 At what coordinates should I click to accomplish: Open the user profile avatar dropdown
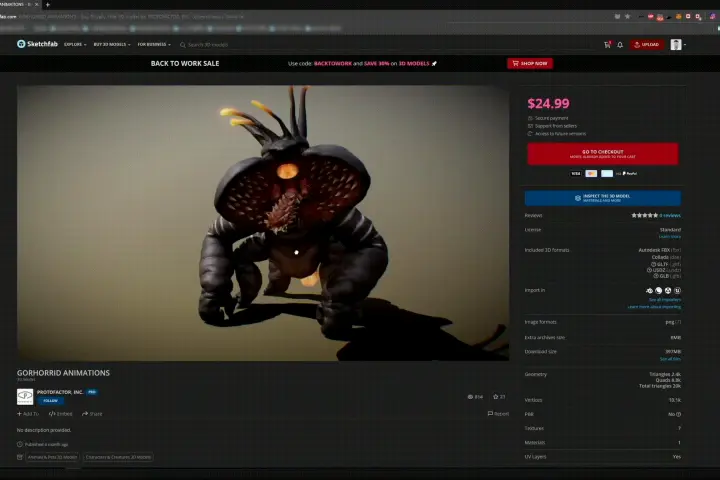tap(678, 45)
